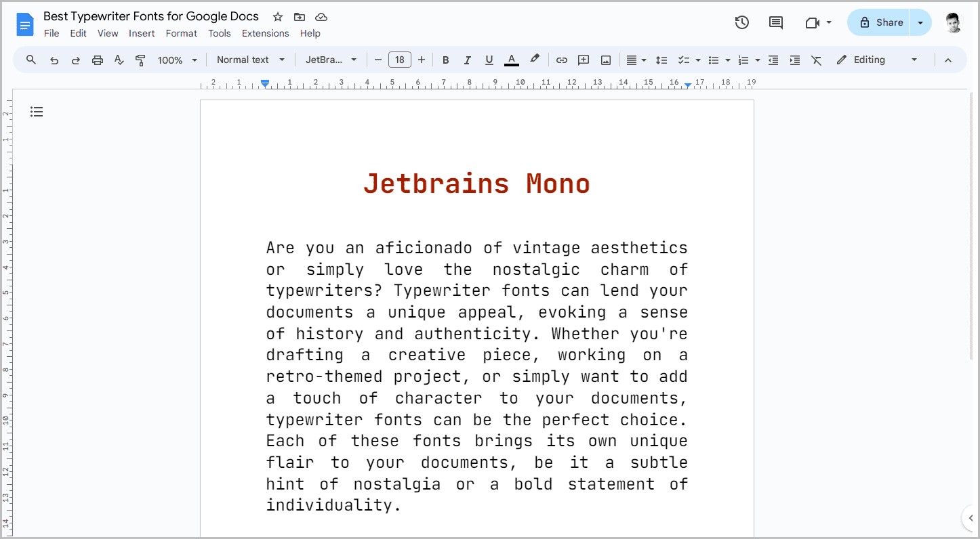Expand the Share options arrow
The width and height of the screenshot is (980, 539).
click(x=920, y=22)
